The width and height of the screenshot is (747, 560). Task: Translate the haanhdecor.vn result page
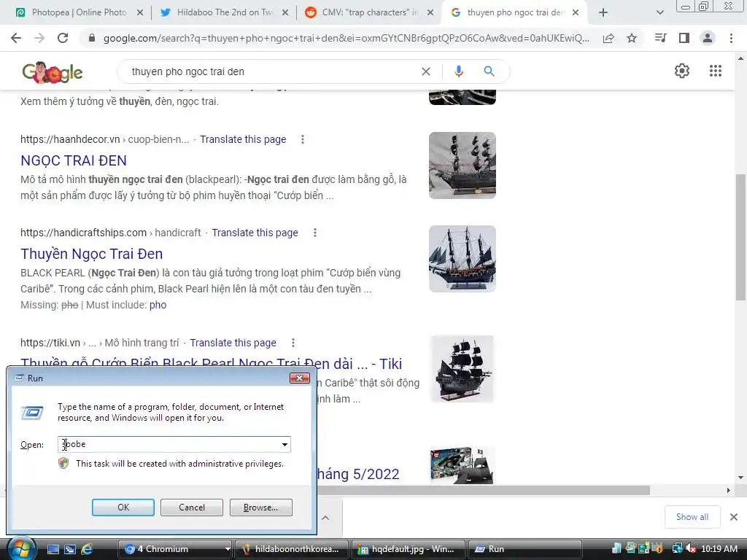click(243, 139)
